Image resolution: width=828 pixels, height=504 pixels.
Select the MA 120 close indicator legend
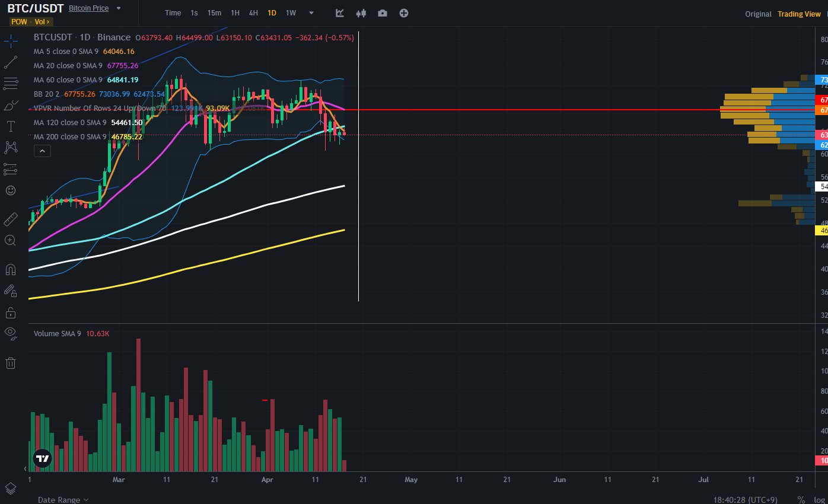coord(88,123)
